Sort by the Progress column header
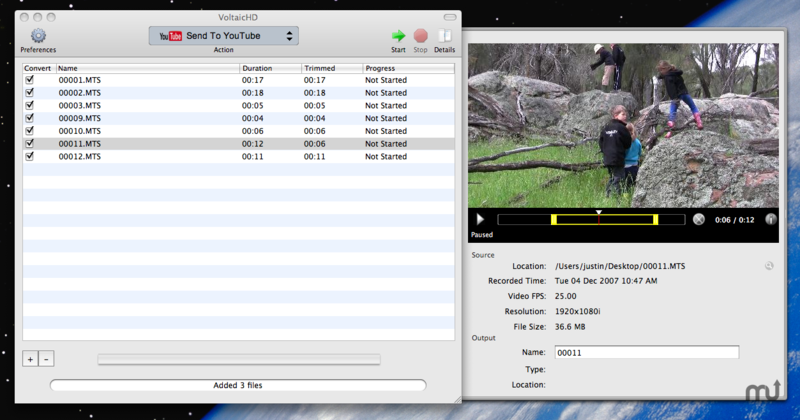Screen dimensions: 800x420 [409, 68]
